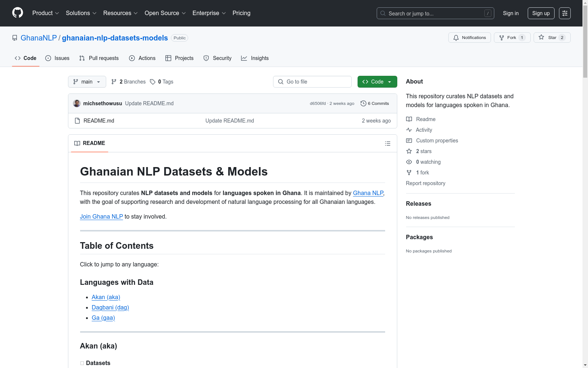
Task: Click the Notifications bell icon
Action: (456, 38)
